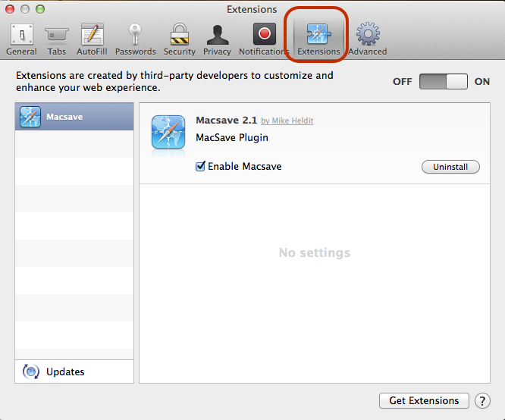Close the Extensions preferences window
The height and width of the screenshot is (420, 505).
coord(10,9)
